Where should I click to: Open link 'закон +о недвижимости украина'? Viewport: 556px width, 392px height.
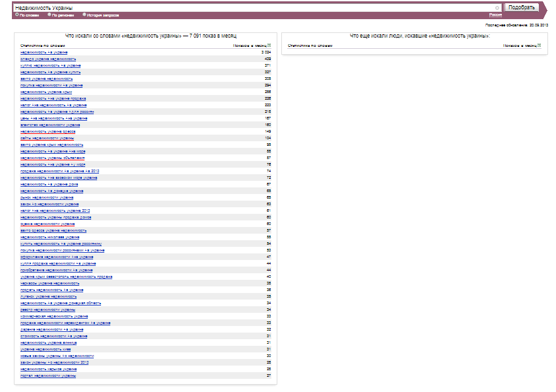tap(50, 205)
